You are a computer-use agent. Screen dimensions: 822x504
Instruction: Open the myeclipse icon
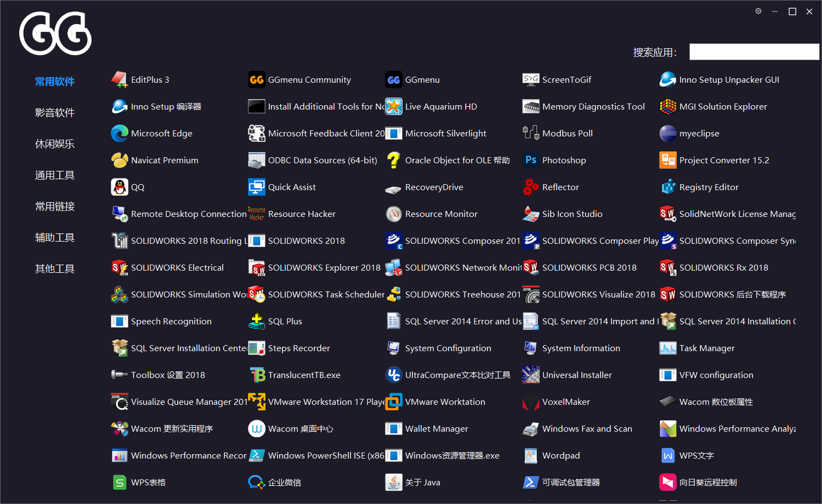(x=668, y=133)
